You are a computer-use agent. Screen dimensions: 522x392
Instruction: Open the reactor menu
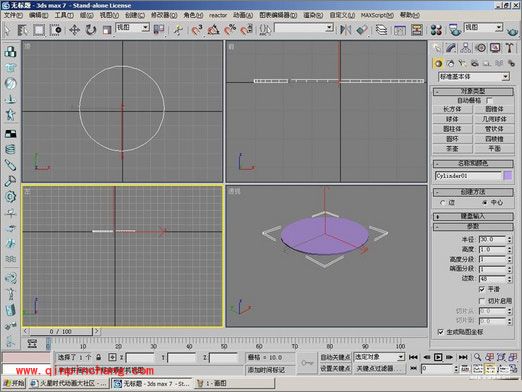pos(218,15)
